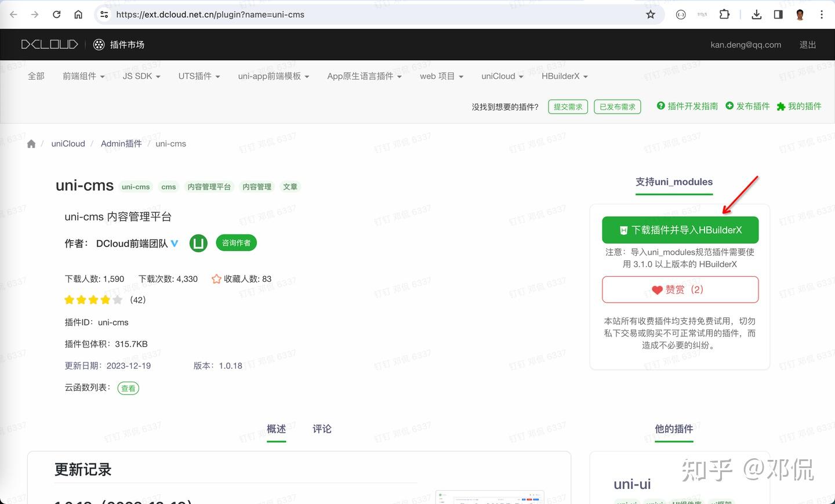835x504 pixels.
Task: Click Admin插件 in the breadcrumb
Action: [121, 144]
